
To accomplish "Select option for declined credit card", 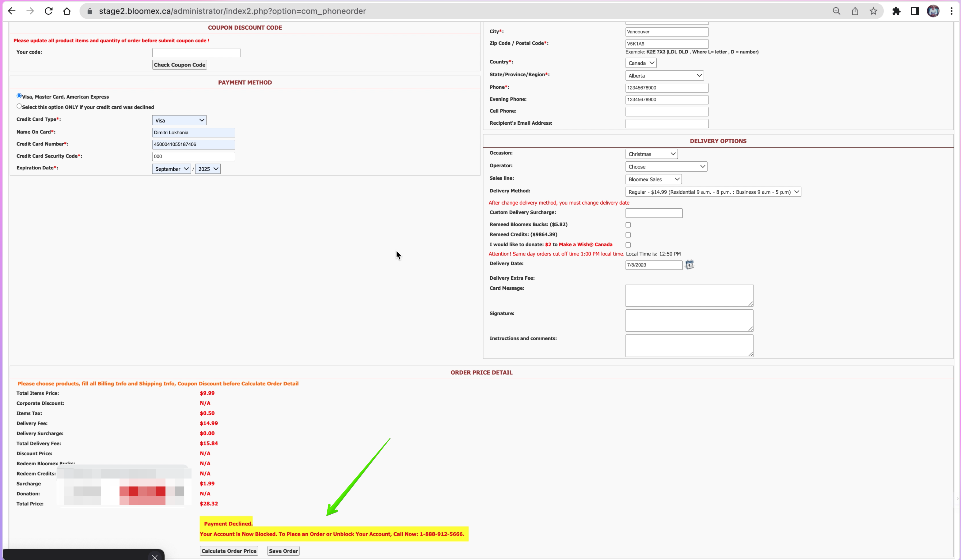I will coord(19,106).
